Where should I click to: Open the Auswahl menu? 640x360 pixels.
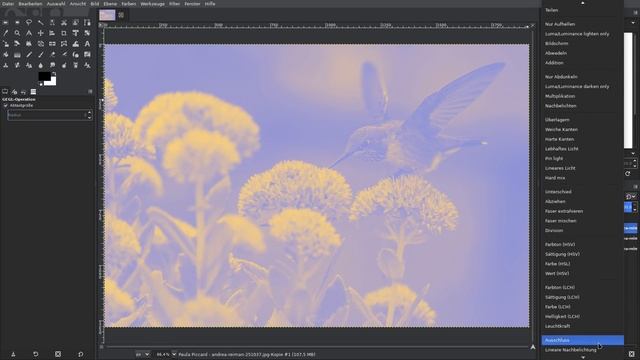[x=56, y=4]
